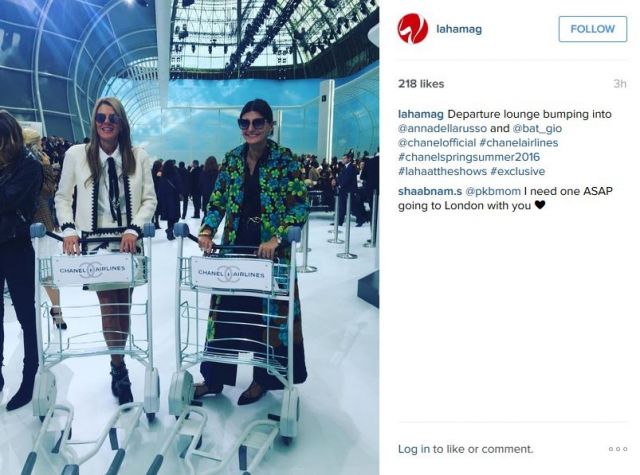
Task: Click the 3h post timestamp
Action: (620, 84)
